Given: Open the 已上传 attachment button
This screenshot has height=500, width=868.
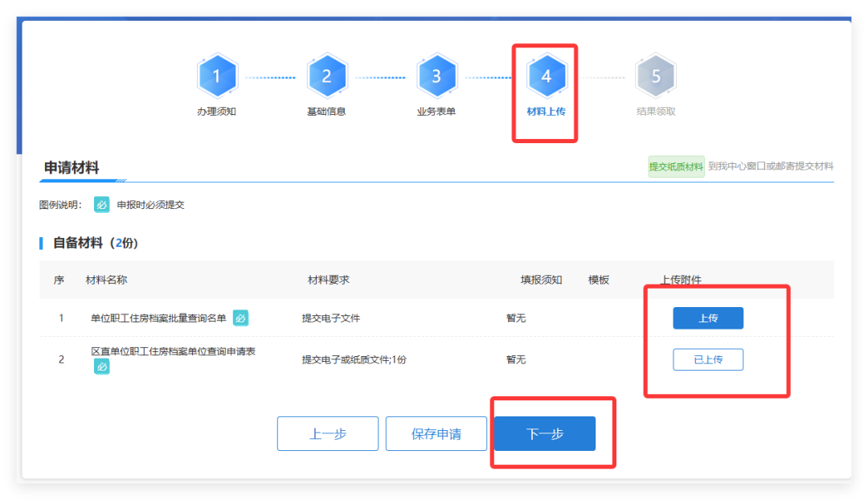Looking at the screenshot, I should 707,359.
